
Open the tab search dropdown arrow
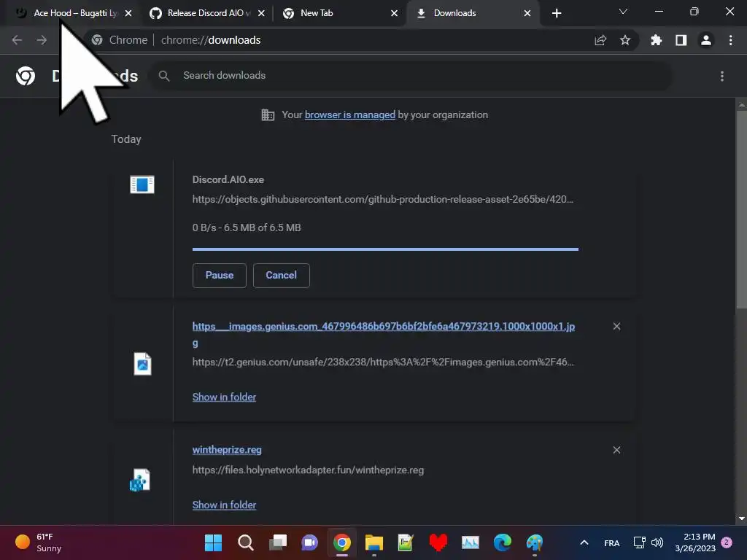(623, 12)
